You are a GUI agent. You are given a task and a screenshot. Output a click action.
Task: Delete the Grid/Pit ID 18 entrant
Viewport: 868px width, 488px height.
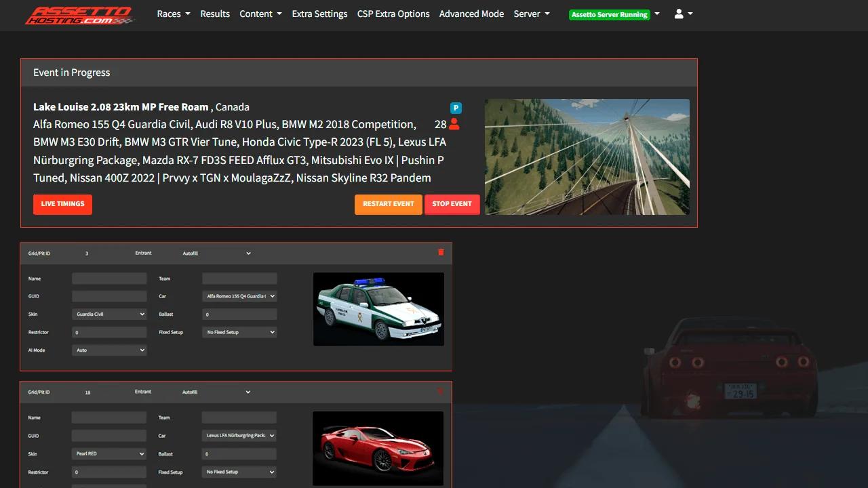click(x=441, y=391)
